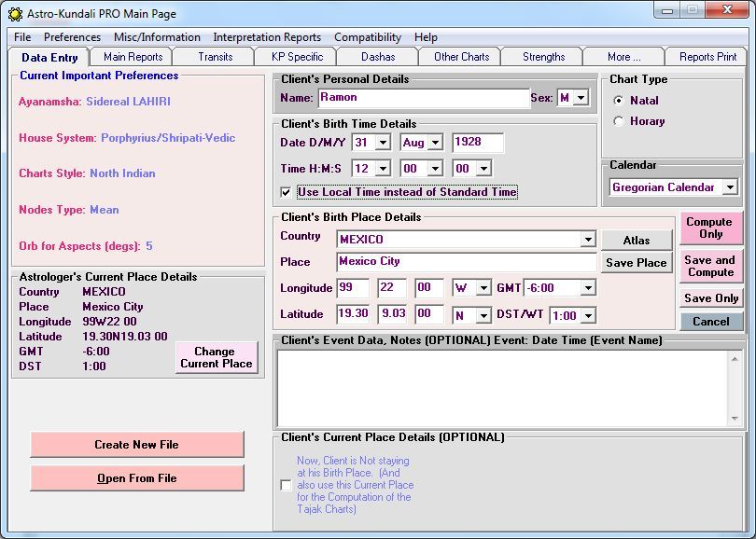Viewport: 756px width, 539px height.
Task: Open the Dashas tab
Action: click(x=378, y=57)
